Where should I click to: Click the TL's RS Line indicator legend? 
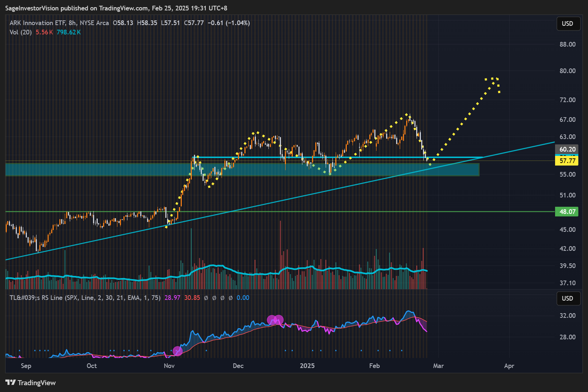[x=85, y=298]
